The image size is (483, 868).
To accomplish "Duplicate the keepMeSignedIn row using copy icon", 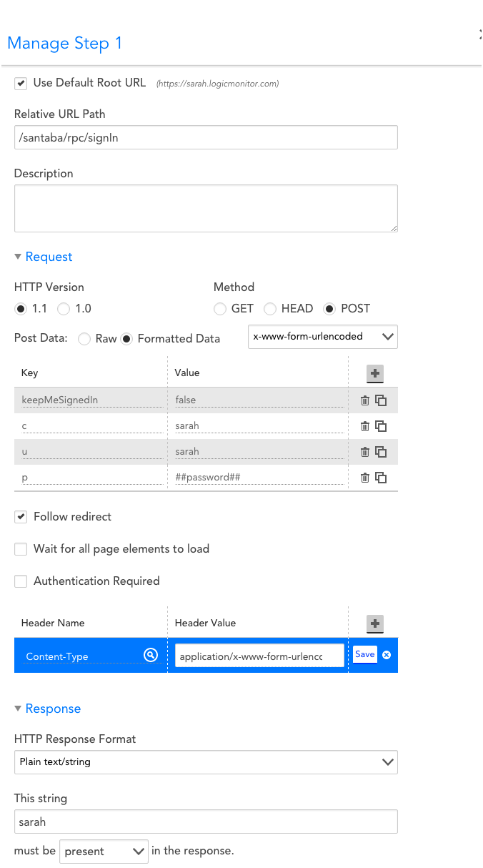I will coord(381,400).
